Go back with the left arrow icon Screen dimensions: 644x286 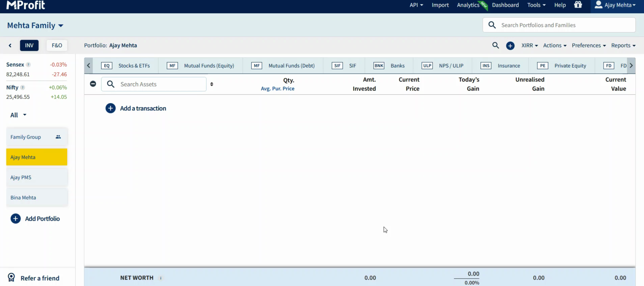coord(10,45)
